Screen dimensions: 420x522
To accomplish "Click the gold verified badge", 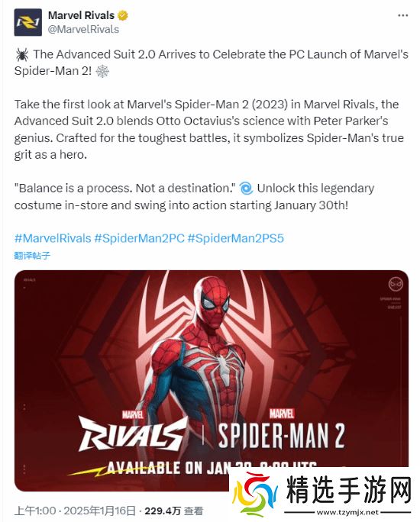I will pos(123,15).
